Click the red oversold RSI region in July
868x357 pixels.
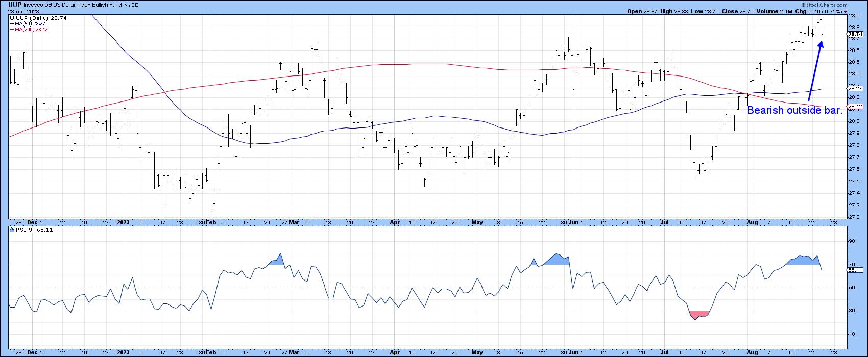tap(698, 314)
